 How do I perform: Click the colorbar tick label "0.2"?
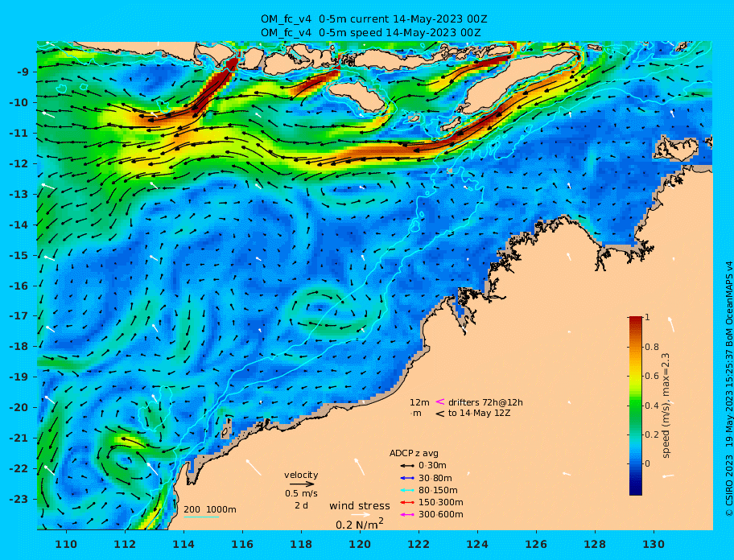[x=652, y=434]
